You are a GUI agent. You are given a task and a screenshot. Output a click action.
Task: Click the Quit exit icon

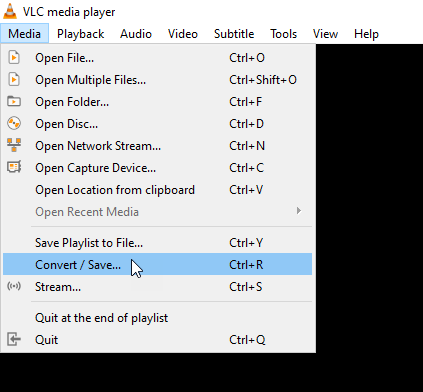coord(14,340)
